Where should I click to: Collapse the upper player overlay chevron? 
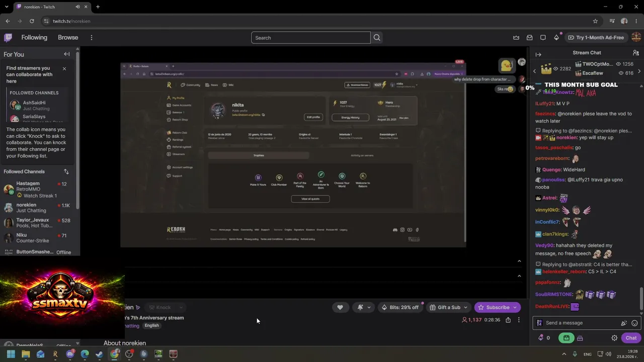click(x=519, y=261)
